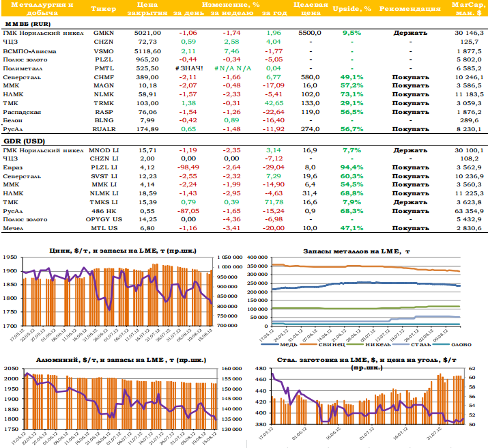The height and width of the screenshot is (448, 488).
Task: Click the Держать recommendation in TMKS LI row
Action: 410,202
